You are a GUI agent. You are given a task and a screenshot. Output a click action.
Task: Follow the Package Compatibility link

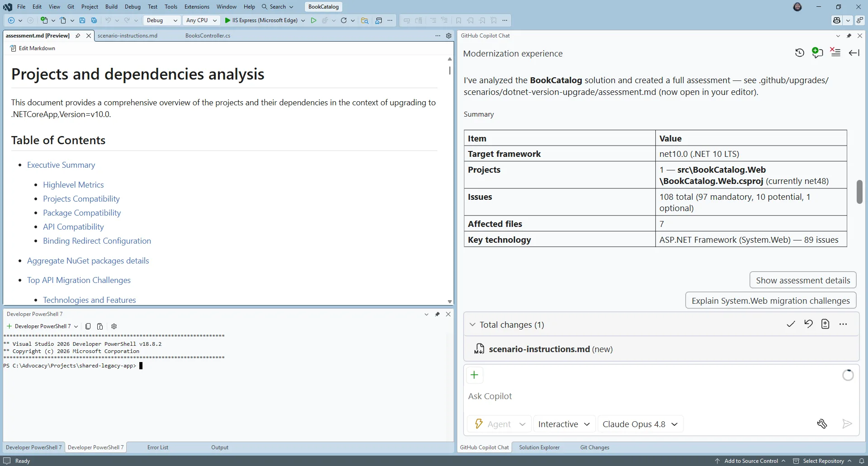tap(82, 213)
